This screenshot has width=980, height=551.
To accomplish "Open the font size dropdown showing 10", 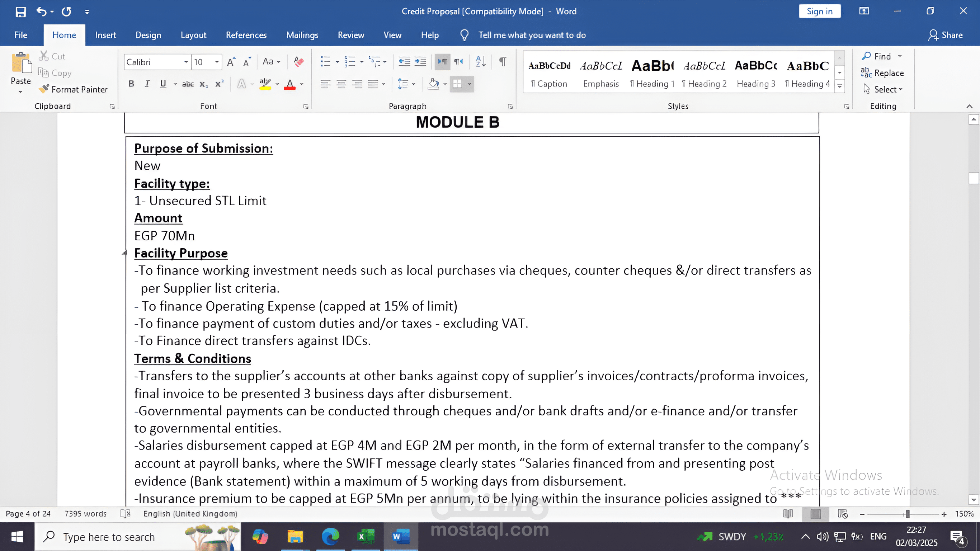I will [x=217, y=62].
